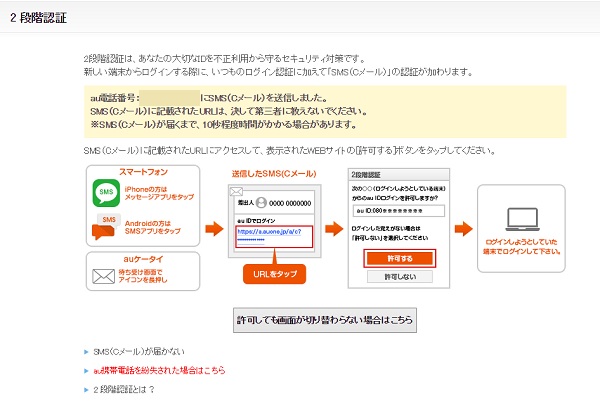Image resolution: width=600 pixels, height=402 pixels.
Task: Click the スマートフォン heading text
Action: [x=143, y=172]
